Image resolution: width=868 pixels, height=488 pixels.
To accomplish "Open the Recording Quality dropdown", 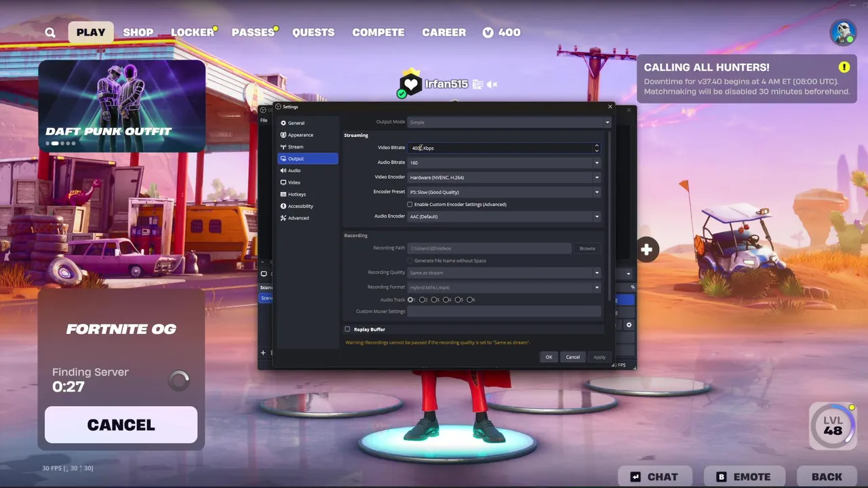I will point(504,272).
